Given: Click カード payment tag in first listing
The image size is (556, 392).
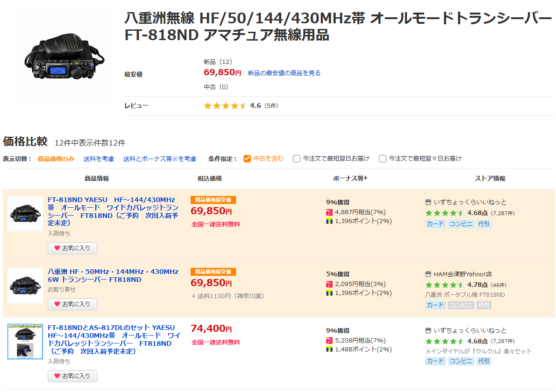Looking at the screenshot, I should [x=435, y=224].
